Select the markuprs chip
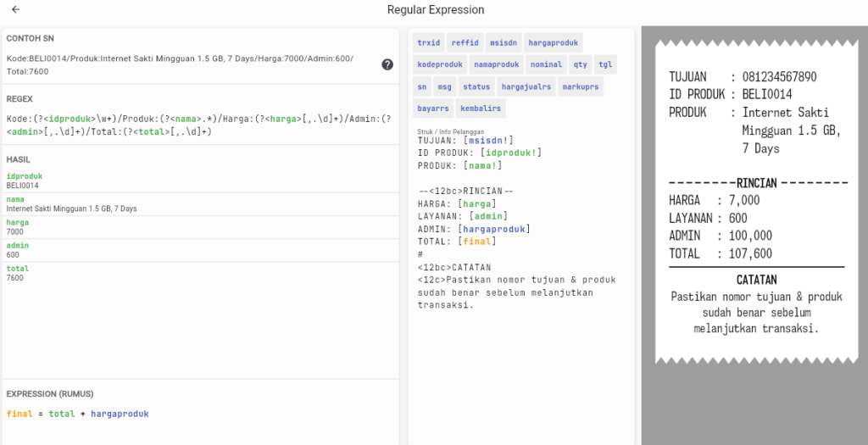Viewport: 868px width, 445px height. (x=581, y=86)
